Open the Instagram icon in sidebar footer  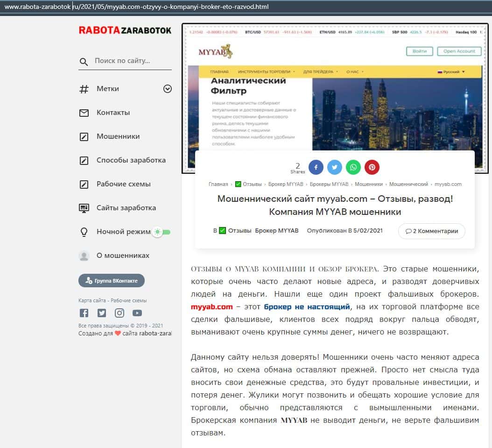coord(119,313)
